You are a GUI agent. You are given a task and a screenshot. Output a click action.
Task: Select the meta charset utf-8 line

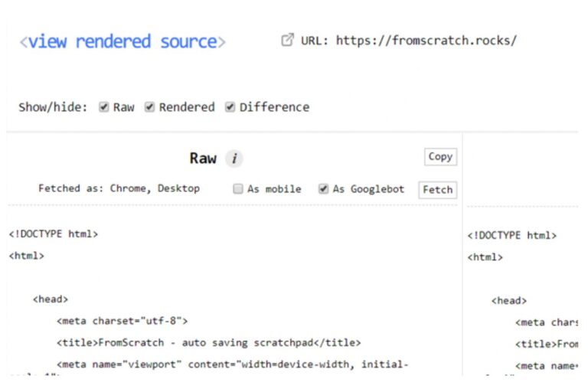coord(122,321)
